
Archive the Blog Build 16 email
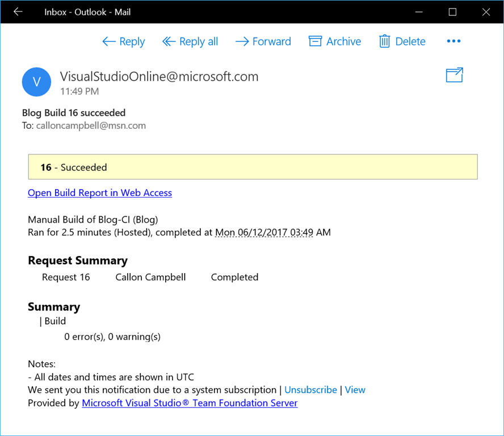pyautogui.click(x=335, y=41)
